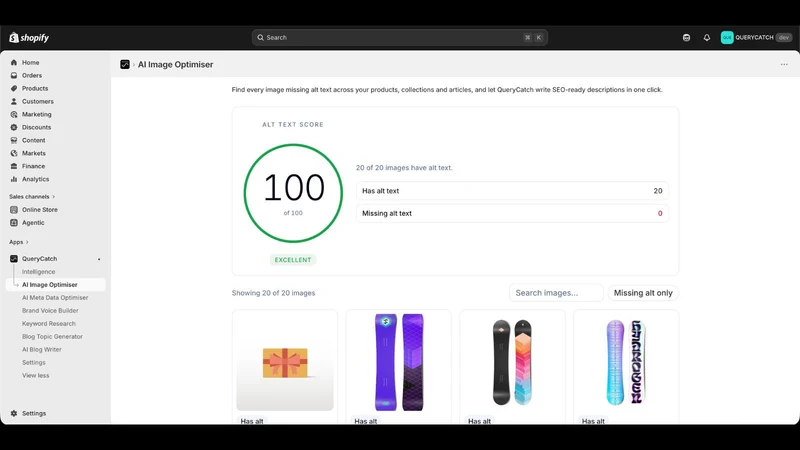
Task: Open the Analytics bar chart icon
Action: pos(14,179)
